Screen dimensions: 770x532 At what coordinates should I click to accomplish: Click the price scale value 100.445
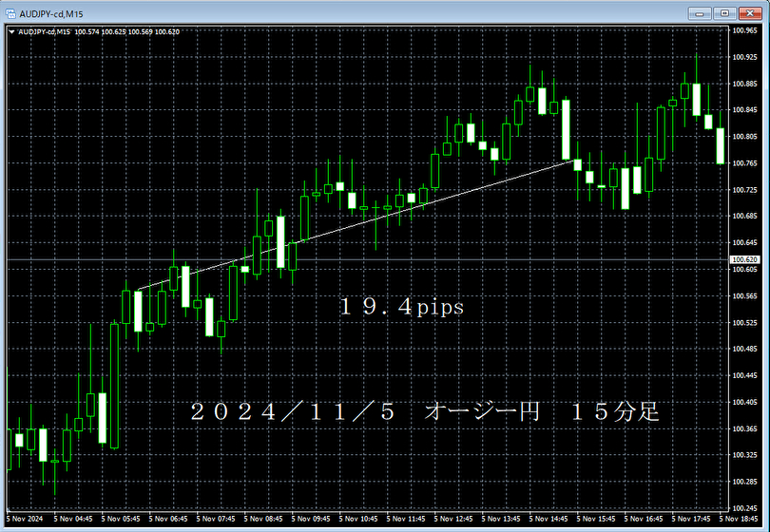pyautogui.click(x=744, y=375)
